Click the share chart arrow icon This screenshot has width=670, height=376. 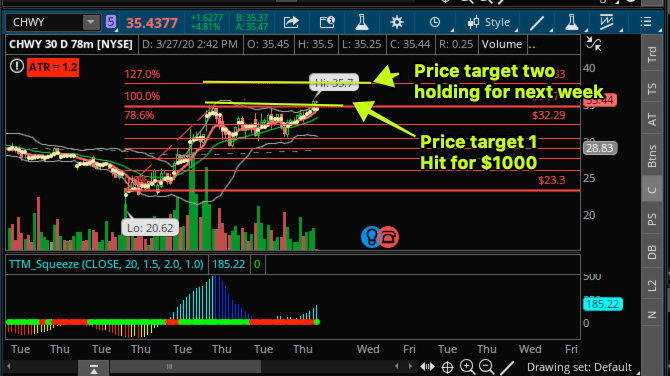click(x=291, y=22)
